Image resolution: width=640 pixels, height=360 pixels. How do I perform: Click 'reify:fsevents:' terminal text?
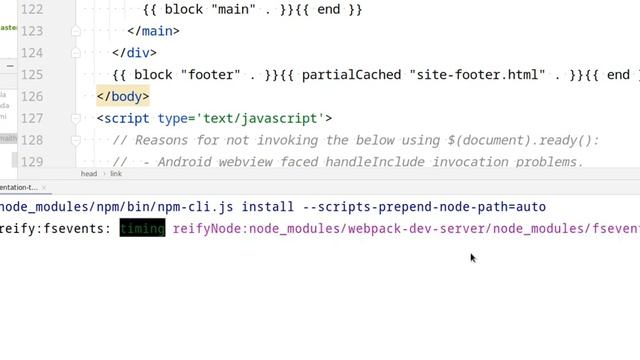56,229
